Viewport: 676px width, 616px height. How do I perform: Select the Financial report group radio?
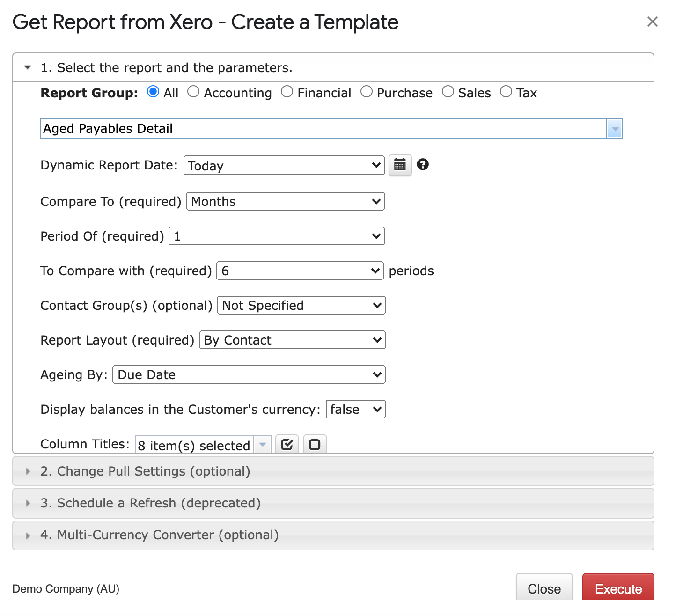(287, 92)
